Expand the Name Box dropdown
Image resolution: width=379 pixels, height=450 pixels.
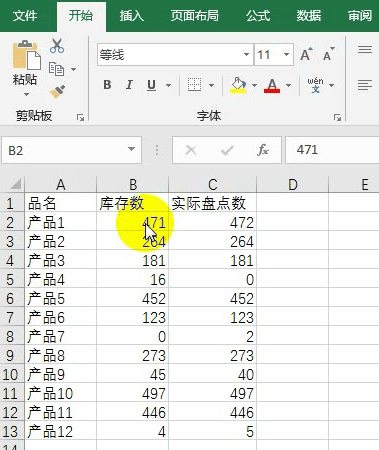(132, 149)
